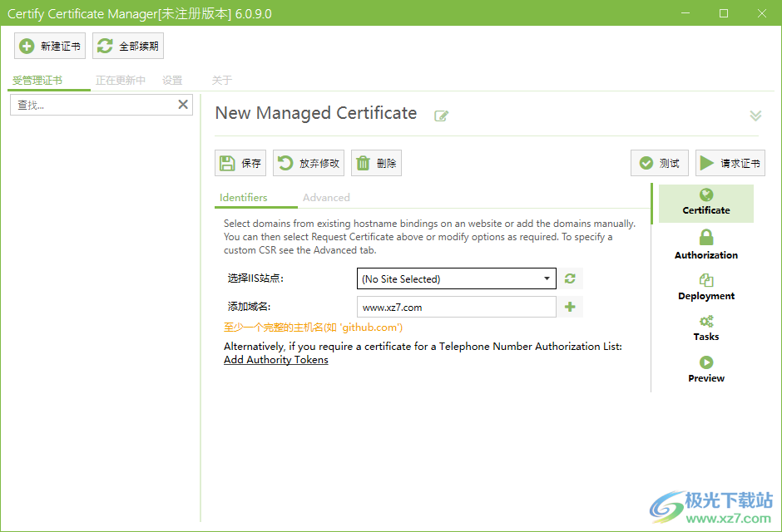Clear the search box with the X icon

(182, 104)
